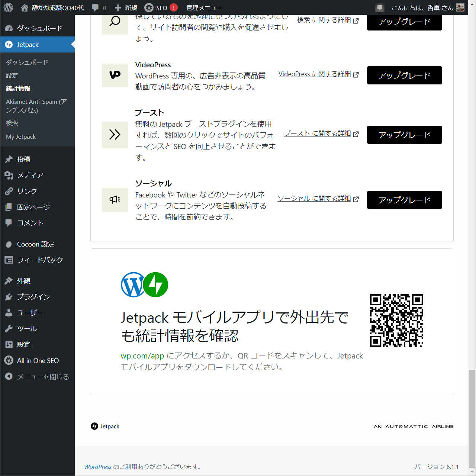
Task: Click the WordPress logo in admin bar
Action: click(x=8, y=7)
